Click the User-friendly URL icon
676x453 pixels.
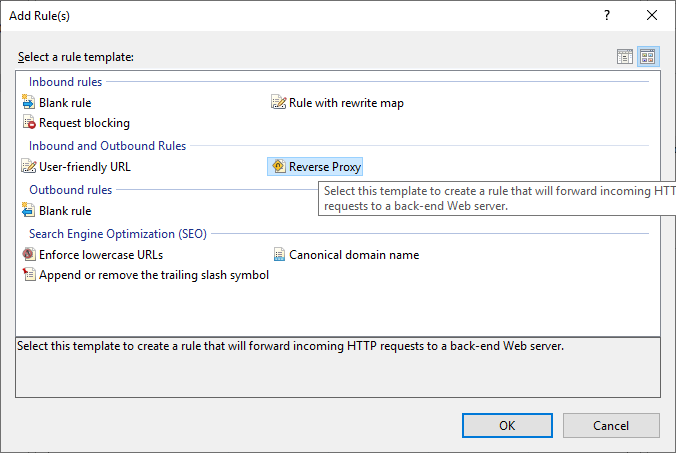[28, 167]
